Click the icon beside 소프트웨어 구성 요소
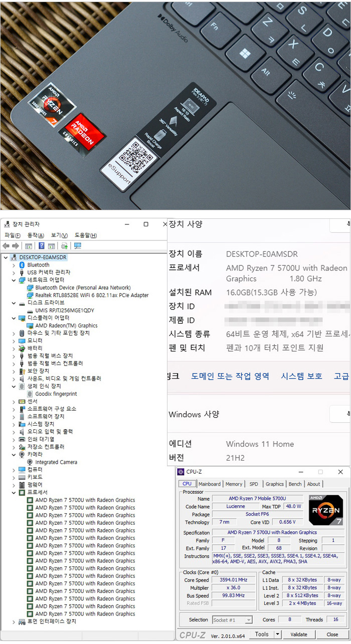The image size is (351, 644). pyautogui.click(x=22, y=409)
